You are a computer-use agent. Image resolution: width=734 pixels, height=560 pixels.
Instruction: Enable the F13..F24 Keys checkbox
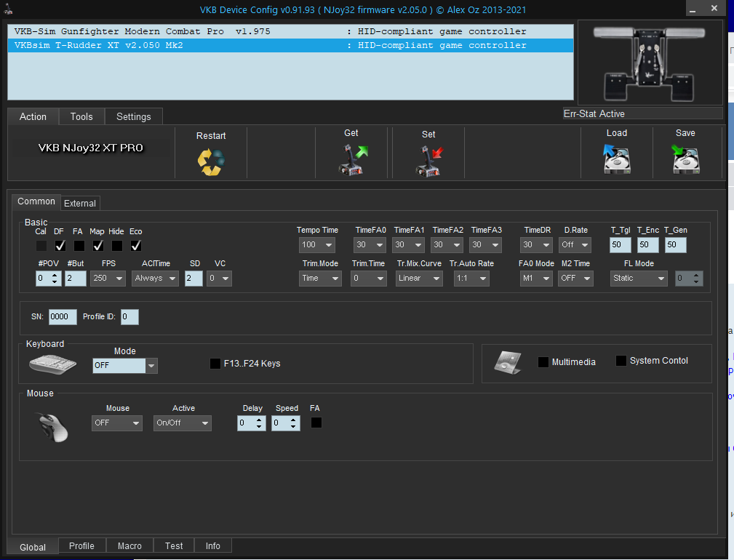(x=215, y=364)
